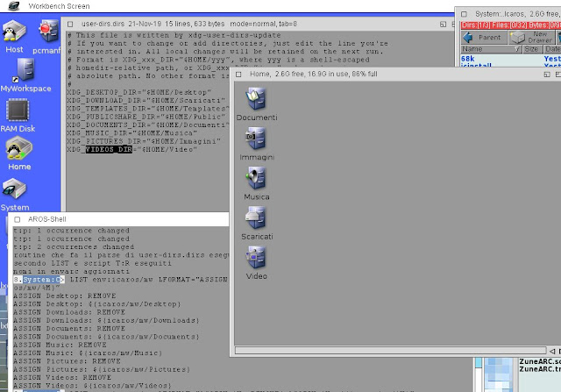The height and width of the screenshot is (392, 561).
Task: Open the Immagini folder icon
Action: coord(257,144)
